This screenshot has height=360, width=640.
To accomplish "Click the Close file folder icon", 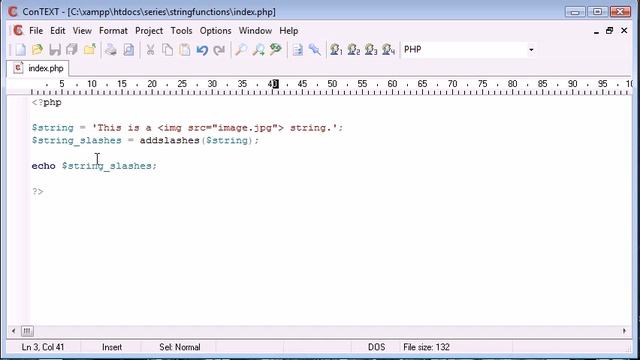I will coord(89,50).
